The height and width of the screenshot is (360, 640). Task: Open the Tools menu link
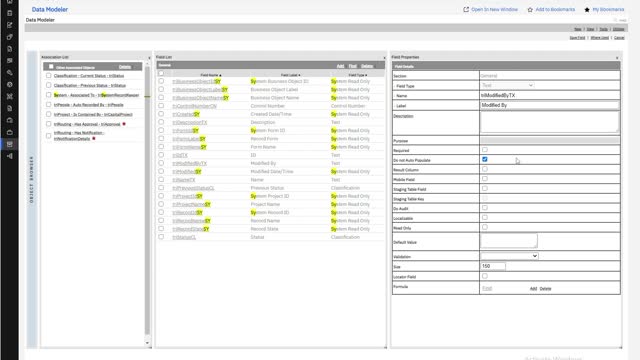point(603,29)
